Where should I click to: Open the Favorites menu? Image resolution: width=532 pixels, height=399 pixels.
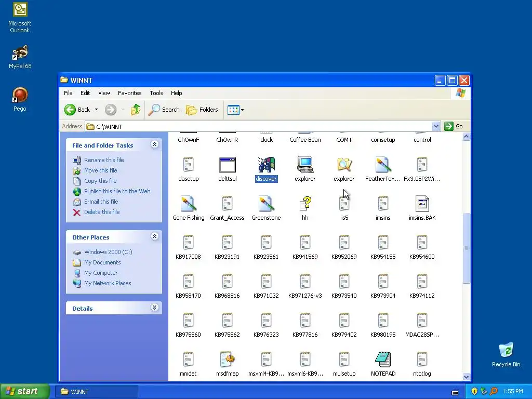pyautogui.click(x=129, y=93)
